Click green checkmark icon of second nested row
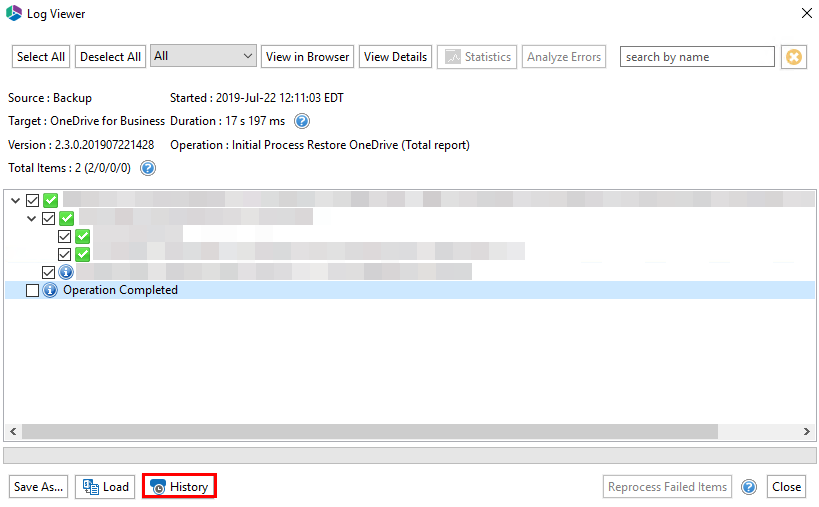 (x=83, y=254)
